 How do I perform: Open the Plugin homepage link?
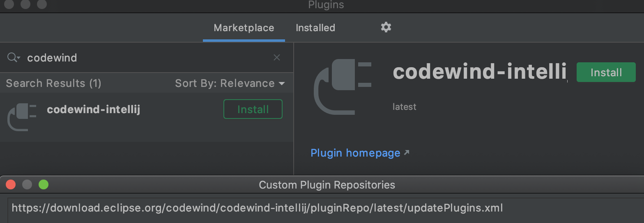click(x=355, y=153)
